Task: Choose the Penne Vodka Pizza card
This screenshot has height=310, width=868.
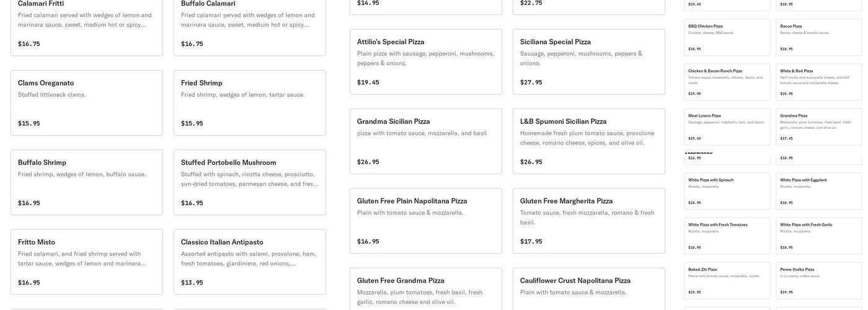Action: click(818, 280)
